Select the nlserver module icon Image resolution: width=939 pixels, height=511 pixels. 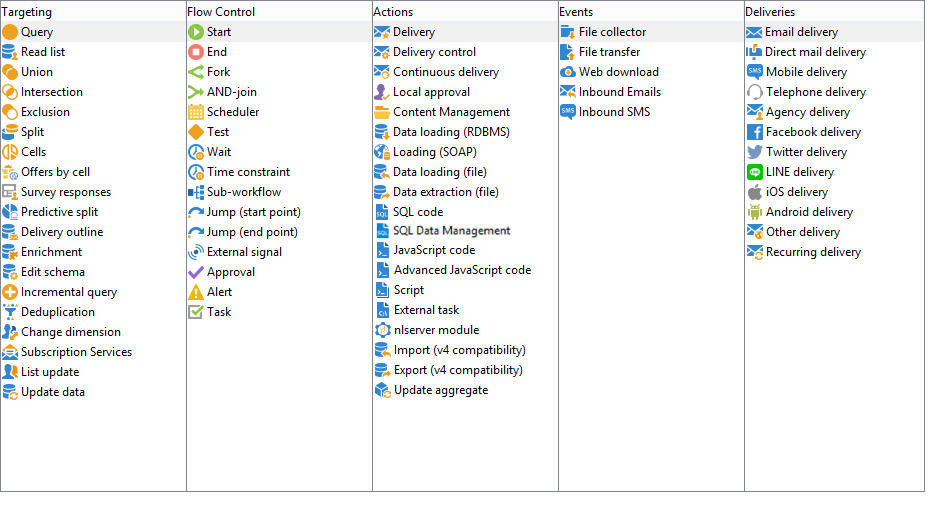pos(382,330)
